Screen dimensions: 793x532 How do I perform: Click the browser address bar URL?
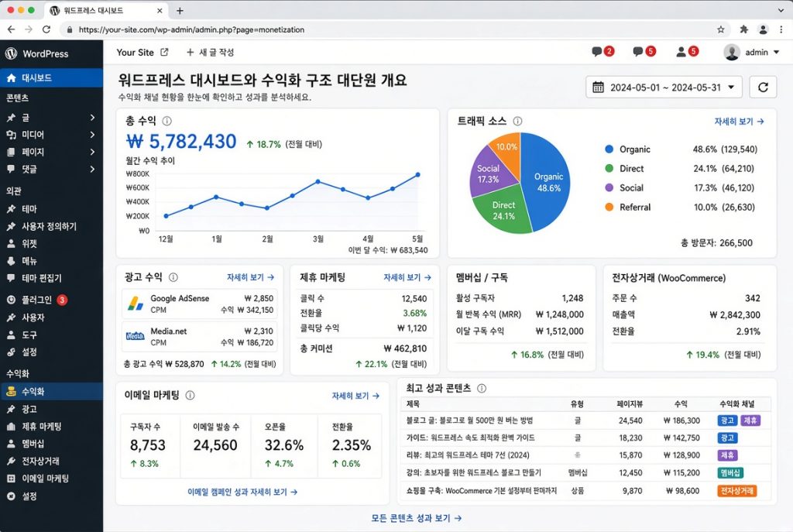pos(192,30)
